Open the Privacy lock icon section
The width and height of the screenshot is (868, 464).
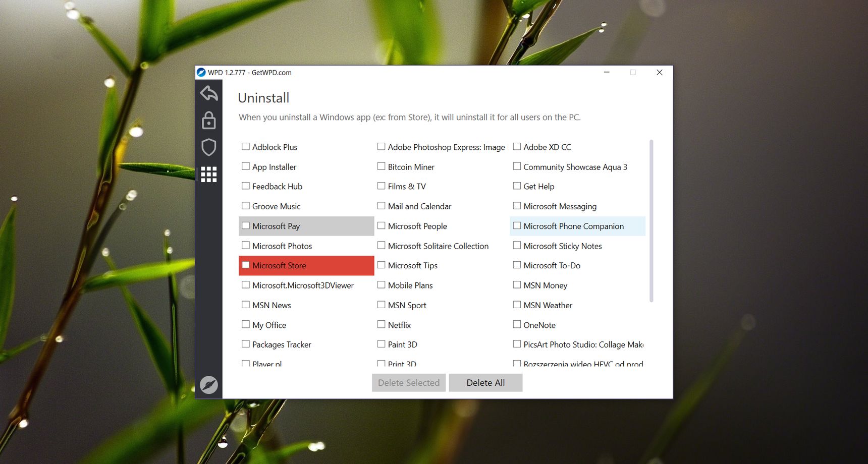[209, 121]
